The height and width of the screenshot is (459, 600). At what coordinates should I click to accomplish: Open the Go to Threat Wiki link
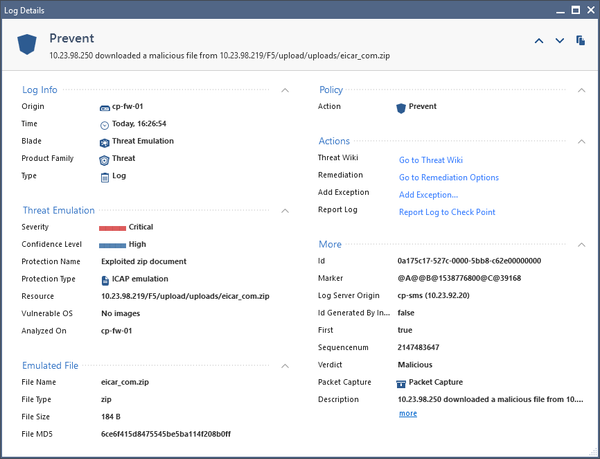[x=430, y=160]
